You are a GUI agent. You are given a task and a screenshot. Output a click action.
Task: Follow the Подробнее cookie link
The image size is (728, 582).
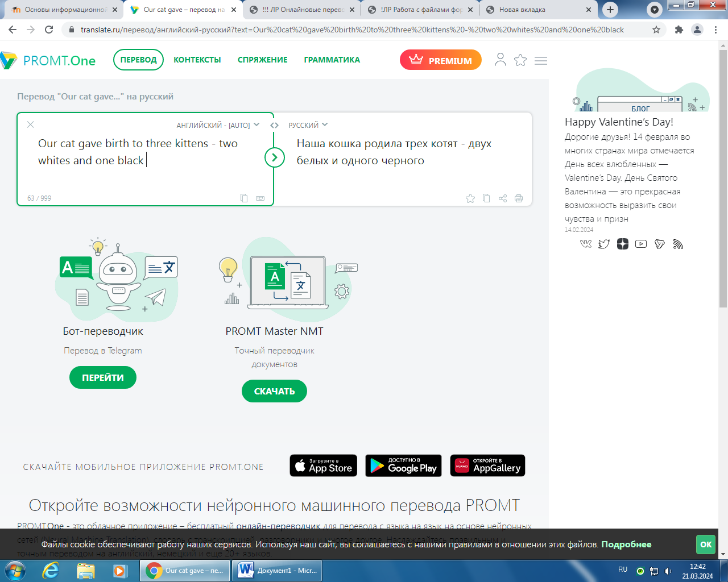point(626,544)
